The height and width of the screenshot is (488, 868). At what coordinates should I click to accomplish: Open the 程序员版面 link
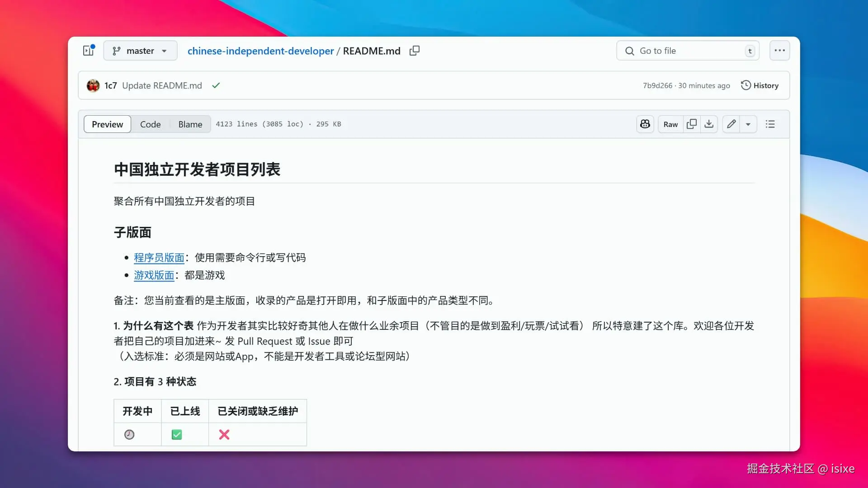tap(159, 258)
